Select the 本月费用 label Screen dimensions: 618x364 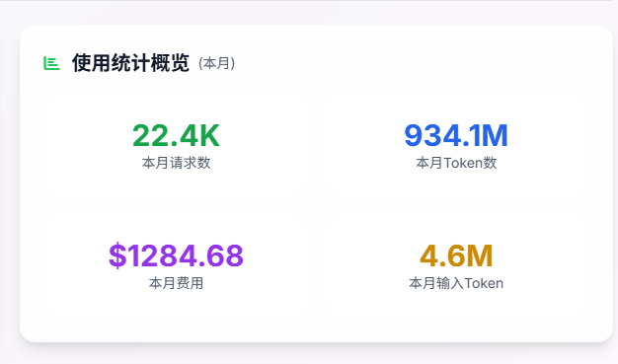176,283
